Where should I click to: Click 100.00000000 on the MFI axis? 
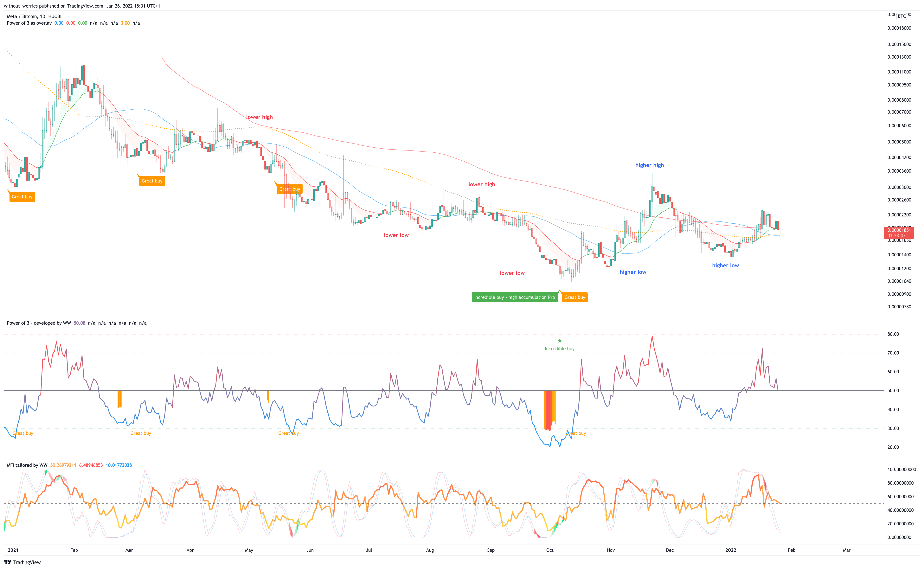pos(902,470)
